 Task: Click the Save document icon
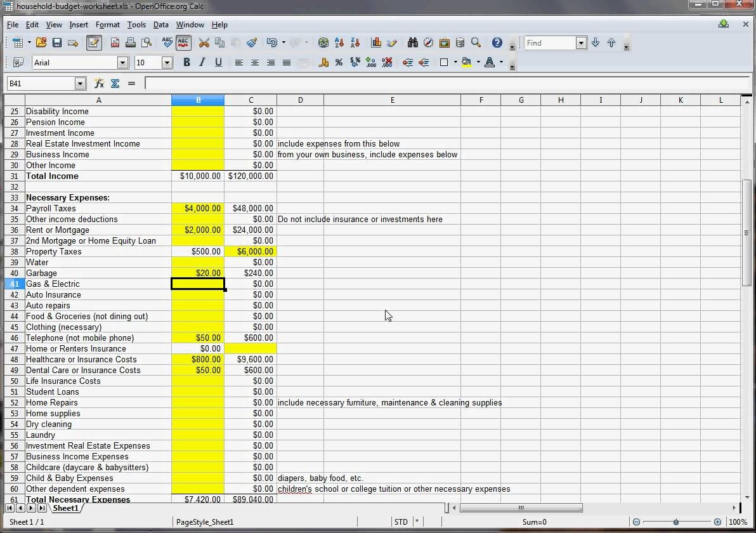click(x=57, y=43)
